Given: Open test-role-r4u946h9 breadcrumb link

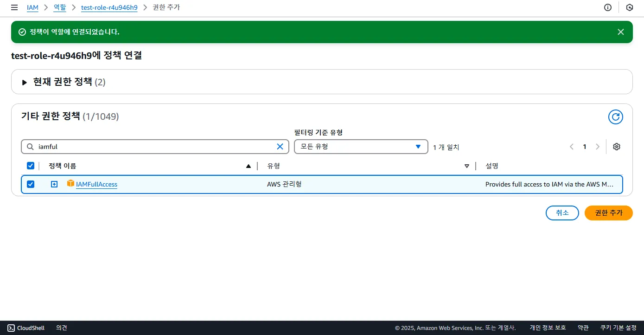Looking at the screenshot, I should pos(109,7).
